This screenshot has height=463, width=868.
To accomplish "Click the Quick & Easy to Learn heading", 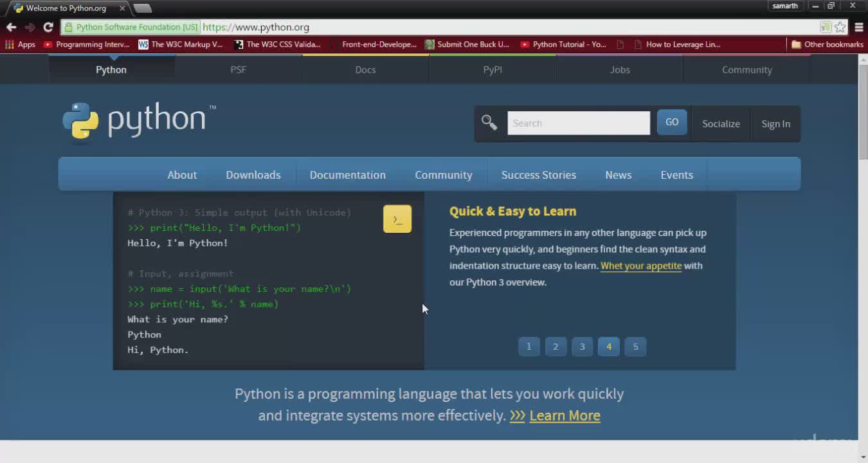I will 512,211.
